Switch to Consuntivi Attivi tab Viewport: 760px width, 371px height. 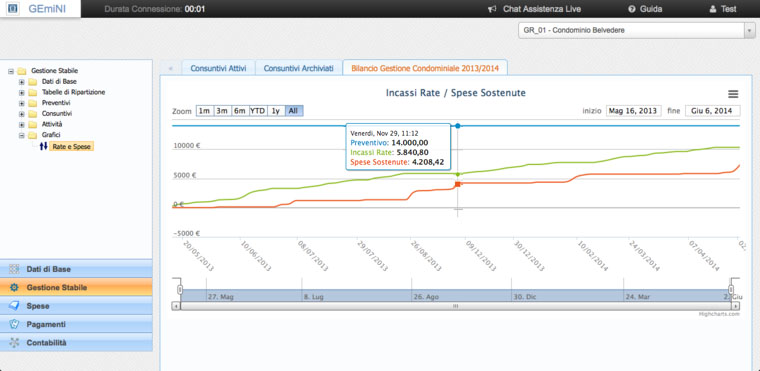pos(218,68)
